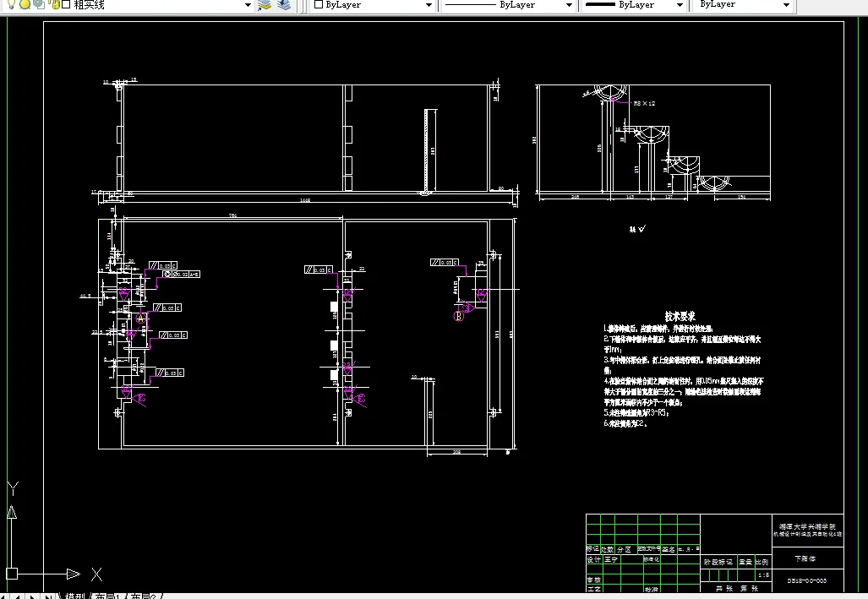Open the 粗实线 layer dropdown list

[248, 5]
